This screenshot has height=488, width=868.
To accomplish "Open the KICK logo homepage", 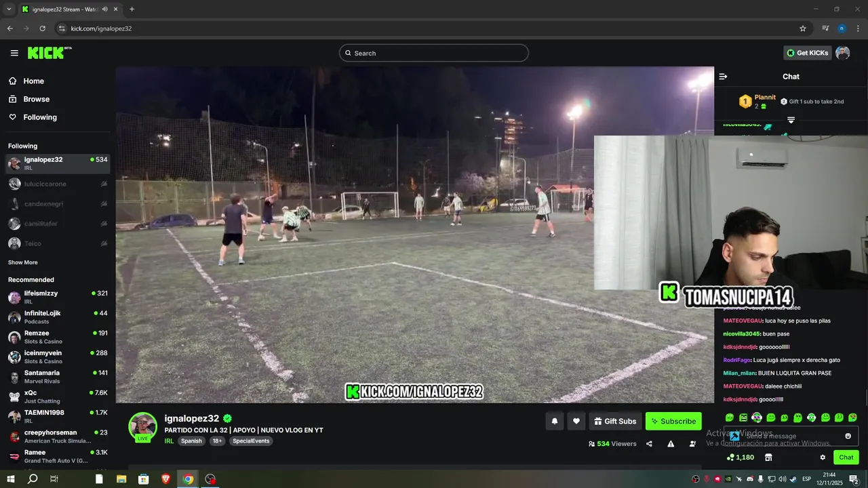I will point(50,53).
